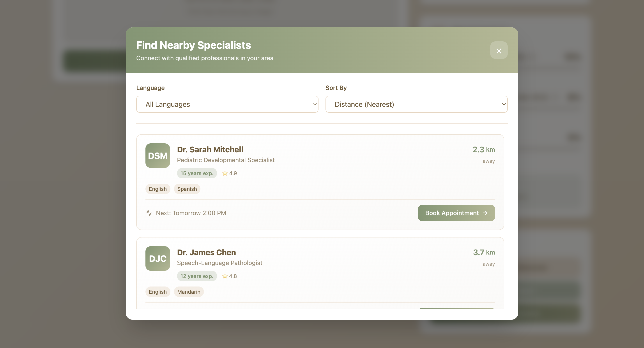The width and height of the screenshot is (644, 348).
Task: Click the pulse icon next to Next availability
Action: (x=149, y=213)
